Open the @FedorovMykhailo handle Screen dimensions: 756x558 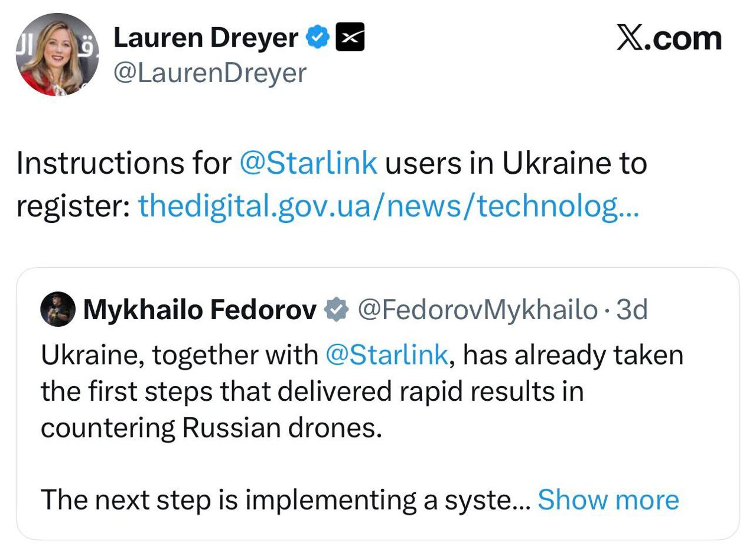pos(477,310)
